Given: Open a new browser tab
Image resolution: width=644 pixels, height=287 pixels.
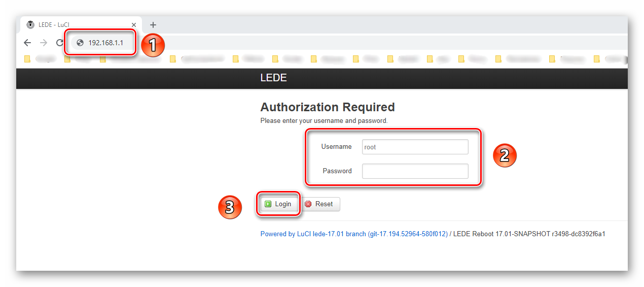Looking at the screenshot, I should click(x=153, y=25).
